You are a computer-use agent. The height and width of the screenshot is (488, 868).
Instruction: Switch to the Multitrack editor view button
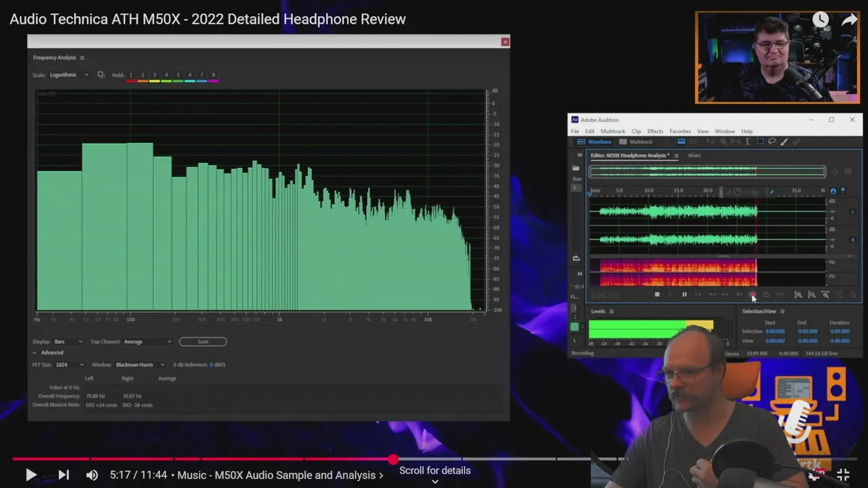[x=635, y=142]
